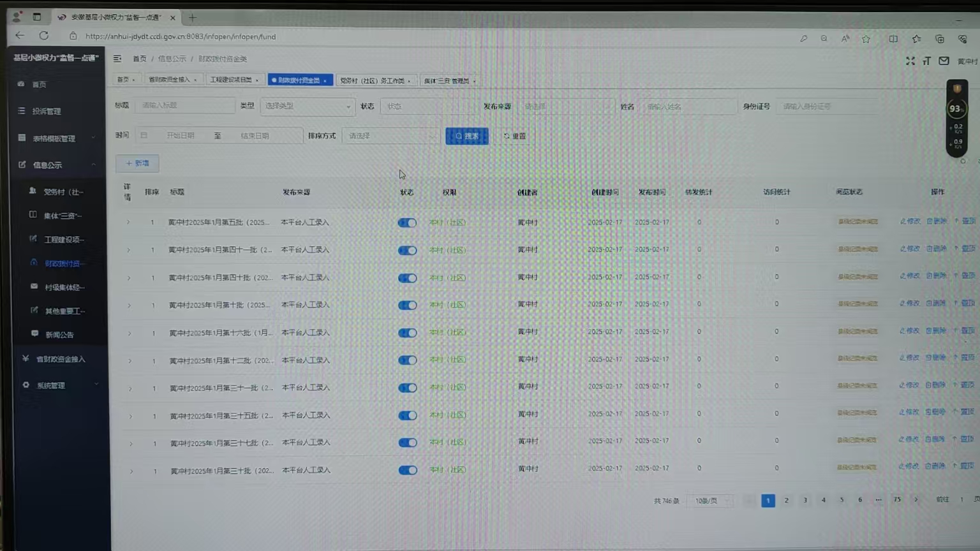Image resolution: width=980 pixels, height=551 pixels.
Task: Click 修改 for 黄冲村2025年1月第三十批 row
Action: (x=909, y=466)
